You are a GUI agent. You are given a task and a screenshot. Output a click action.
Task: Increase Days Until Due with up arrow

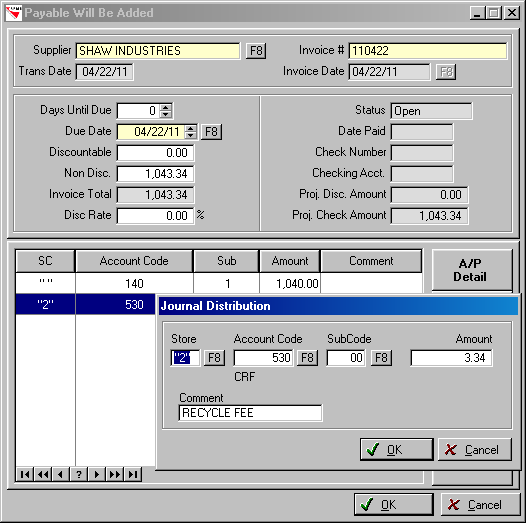pyautogui.click(x=166, y=107)
